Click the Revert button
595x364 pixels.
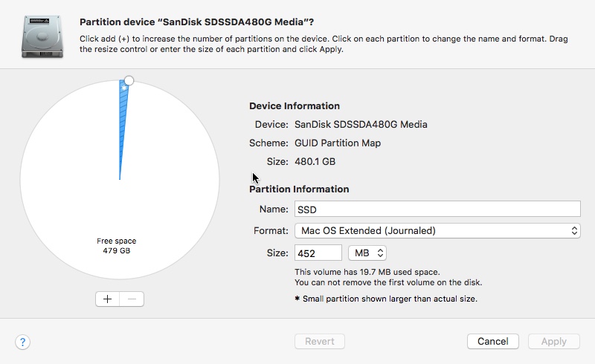point(320,341)
